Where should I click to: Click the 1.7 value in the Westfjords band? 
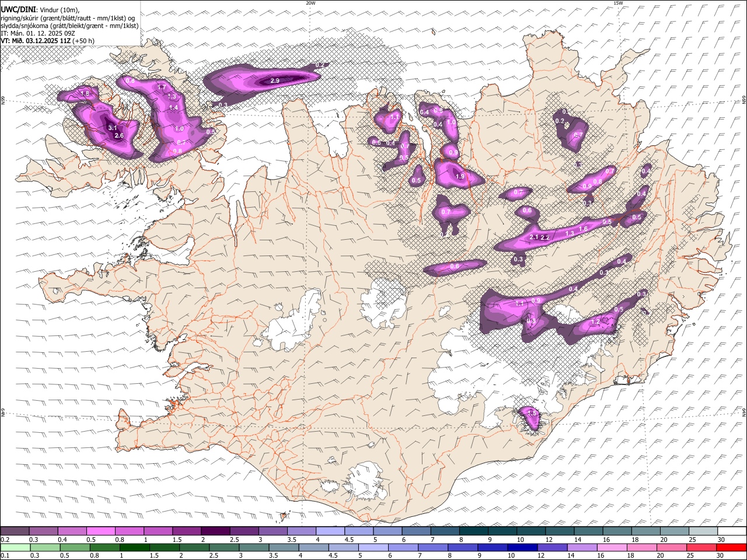point(162,87)
